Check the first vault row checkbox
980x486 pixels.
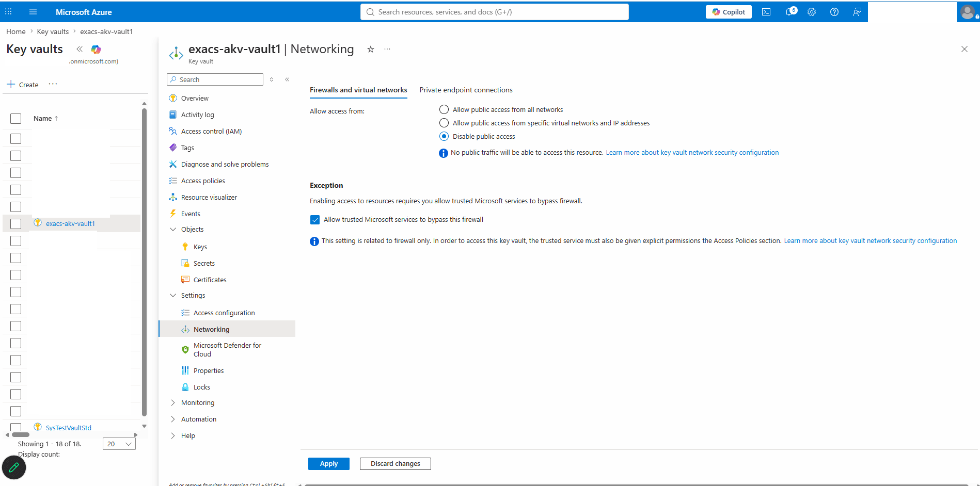point(16,139)
